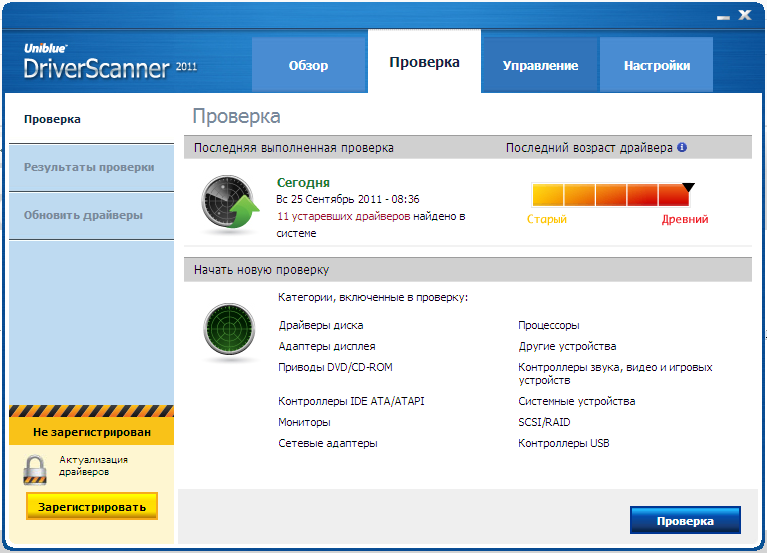767x553 pixels.
Task: Click the Последний возраст драйвера header
Action: click(589, 148)
